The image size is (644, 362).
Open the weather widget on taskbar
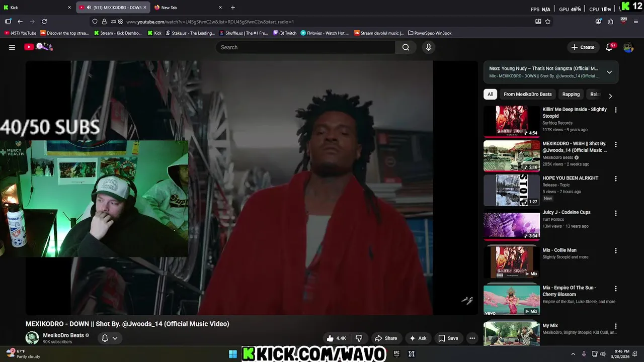pos(23,354)
